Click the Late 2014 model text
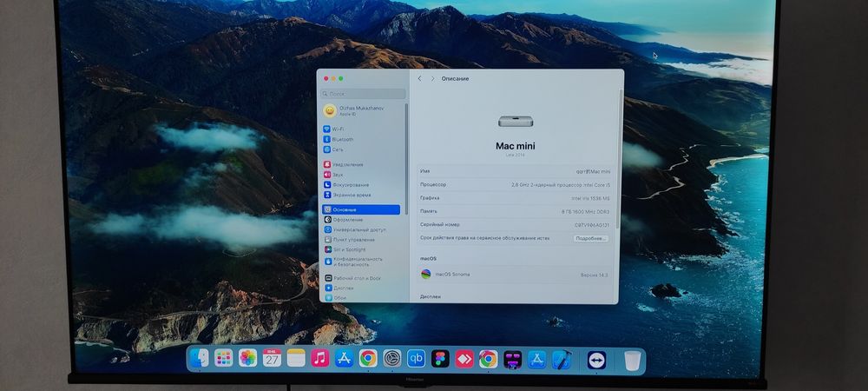This screenshot has width=868, height=391. 515,155
